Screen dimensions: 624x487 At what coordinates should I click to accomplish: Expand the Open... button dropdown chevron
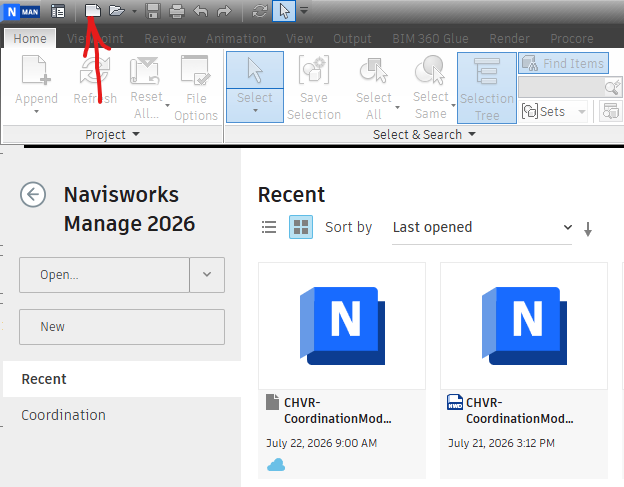[207, 275]
